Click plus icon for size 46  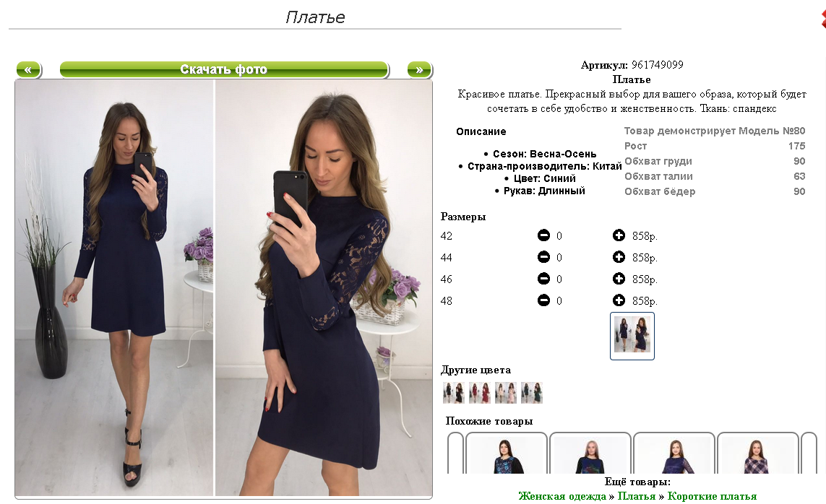click(x=619, y=278)
